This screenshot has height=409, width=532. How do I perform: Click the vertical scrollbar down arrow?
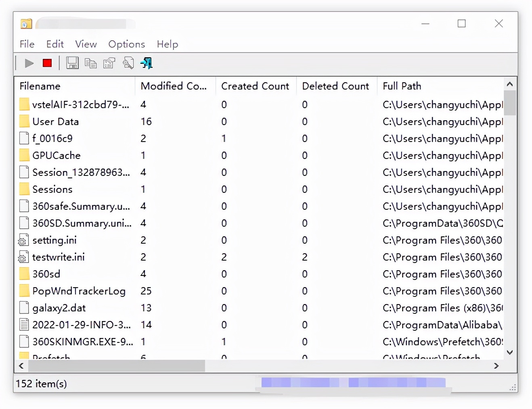[510, 352]
